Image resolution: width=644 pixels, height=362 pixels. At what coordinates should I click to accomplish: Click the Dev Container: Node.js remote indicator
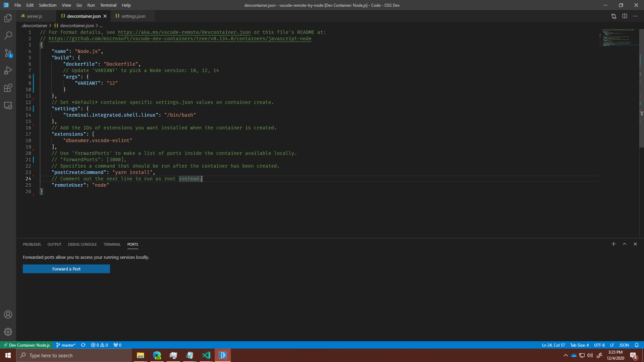pyautogui.click(x=27, y=345)
